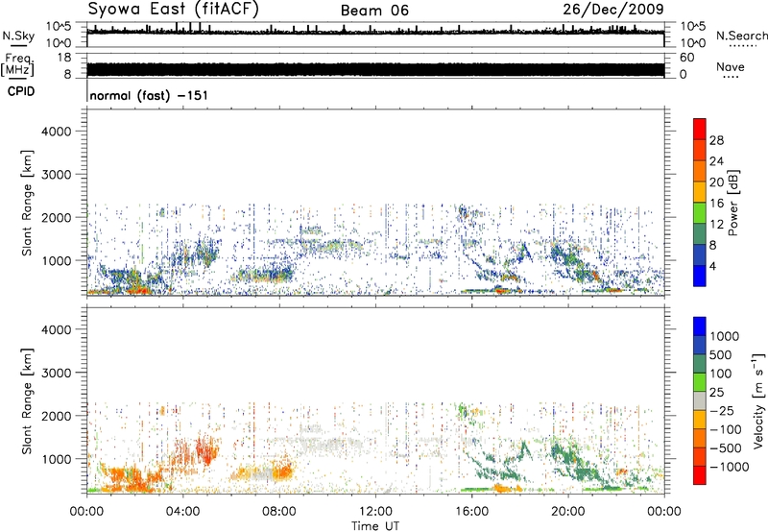Click the red Velocity segment below -1000
The image size is (768, 532).
(700, 475)
